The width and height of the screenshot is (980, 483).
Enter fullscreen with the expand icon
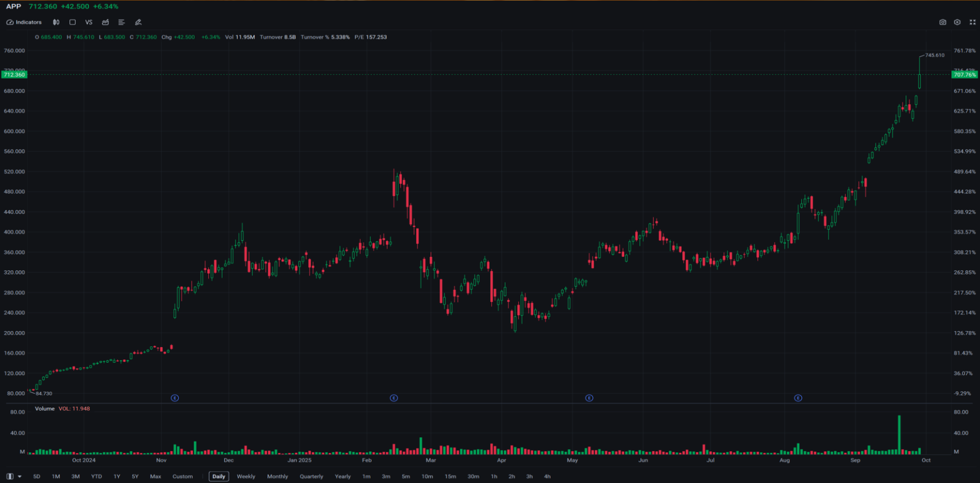[x=972, y=22]
